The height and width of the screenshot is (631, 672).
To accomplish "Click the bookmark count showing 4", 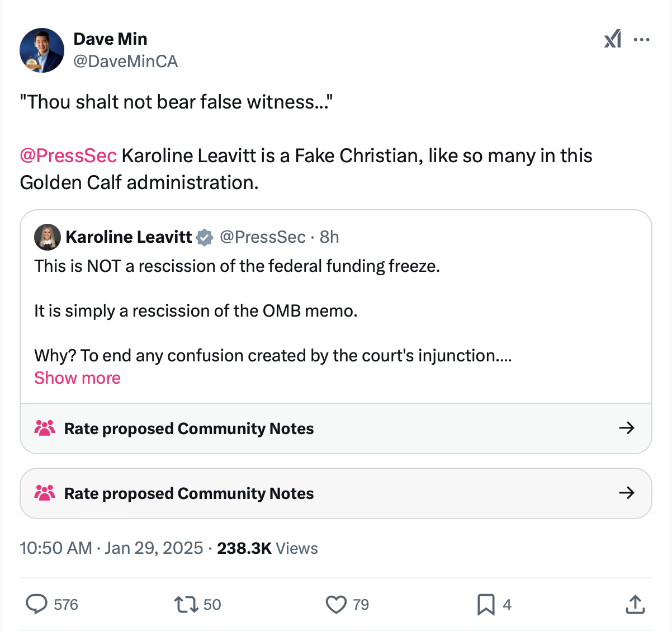I will pos(507,604).
